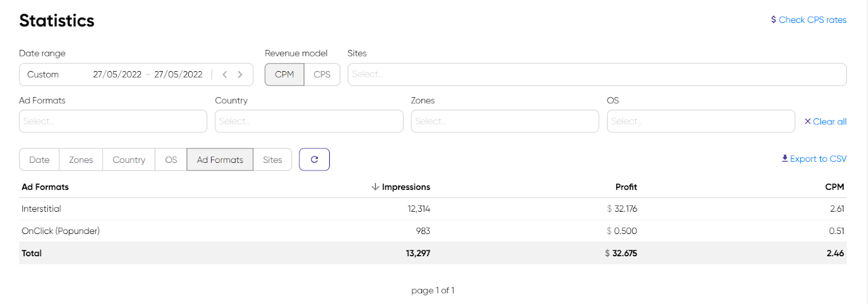Sort by Impressions column arrow
This screenshot has height=304, width=868.
pyautogui.click(x=375, y=187)
